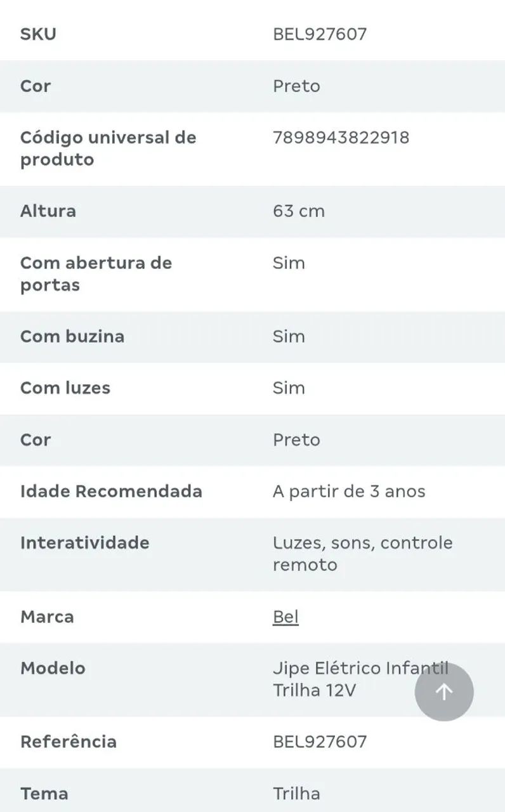
Task: Click the SKU row label
Action: pyautogui.click(x=38, y=34)
